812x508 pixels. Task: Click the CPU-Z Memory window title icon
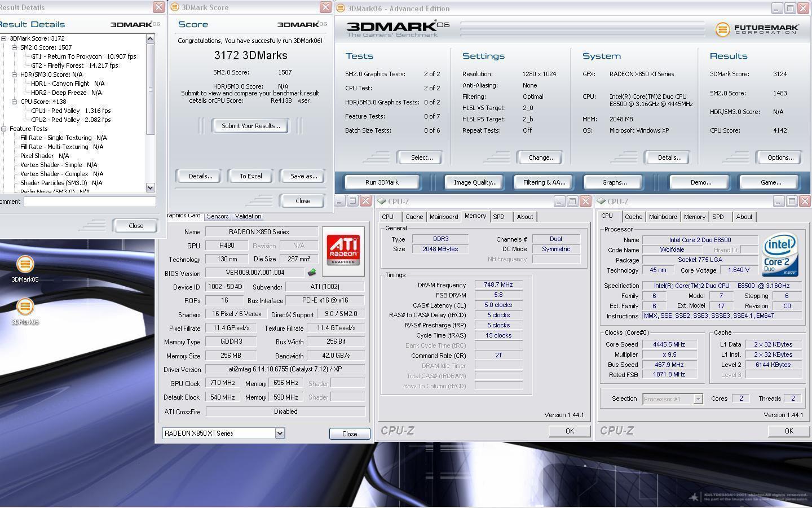pyautogui.click(x=382, y=202)
